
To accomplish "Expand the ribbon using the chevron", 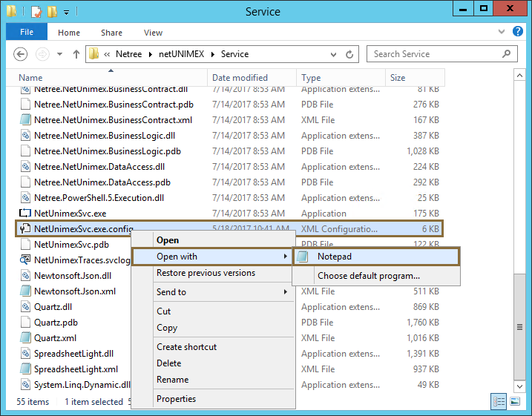I will click(504, 33).
